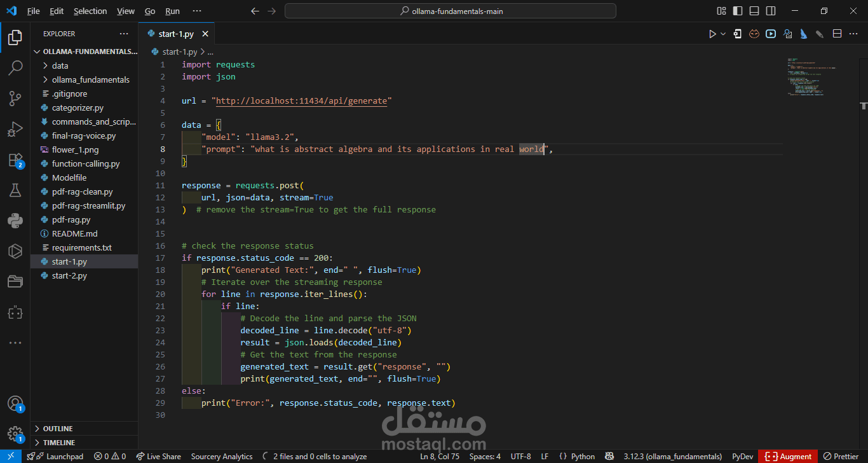Run the Python file with play icon
This screenshot has width=868, height=463.
tap(712, 34)
